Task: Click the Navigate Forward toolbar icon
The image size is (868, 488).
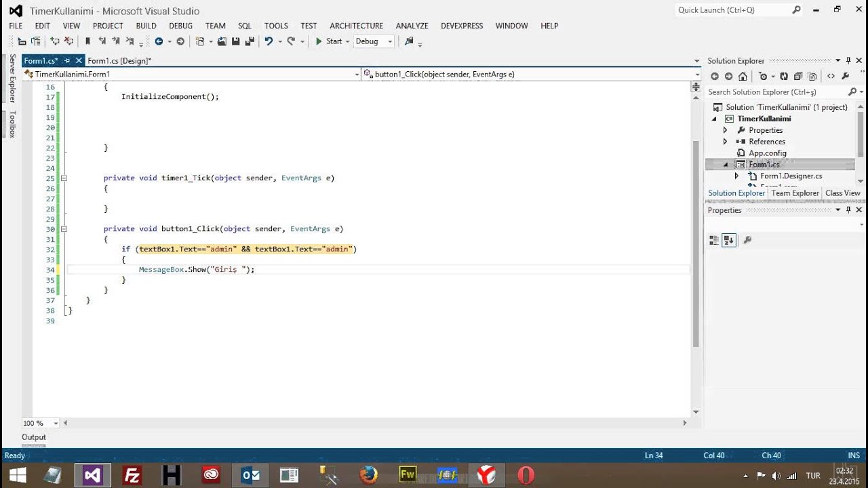Action: 180,41
